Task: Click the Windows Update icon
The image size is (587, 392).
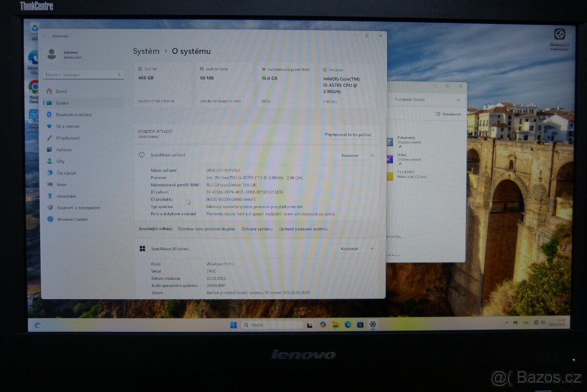Action: [49, 219]
